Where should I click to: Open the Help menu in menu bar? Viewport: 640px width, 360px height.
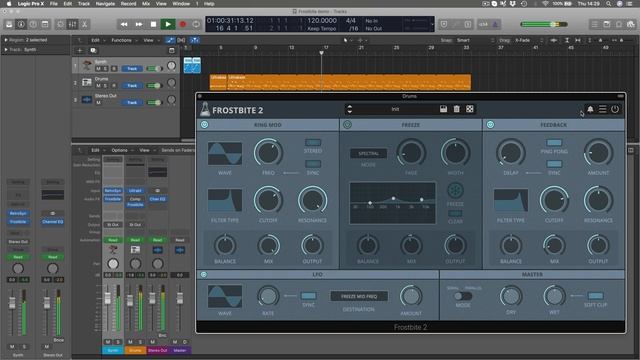(x=209, y=4)
